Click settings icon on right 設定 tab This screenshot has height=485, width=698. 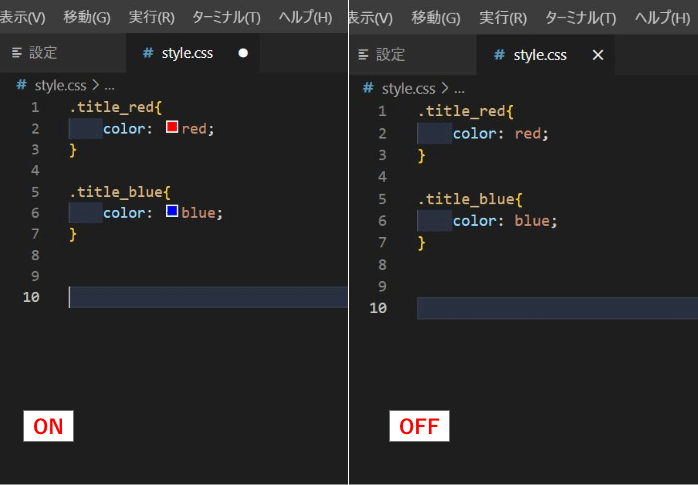tap(364, 55)
